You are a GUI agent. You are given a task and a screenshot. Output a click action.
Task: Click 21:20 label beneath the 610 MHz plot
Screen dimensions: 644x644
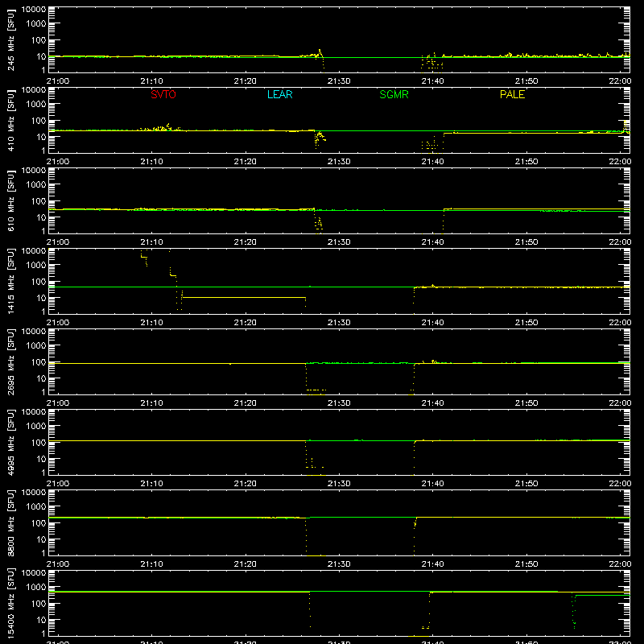point(246,242)
